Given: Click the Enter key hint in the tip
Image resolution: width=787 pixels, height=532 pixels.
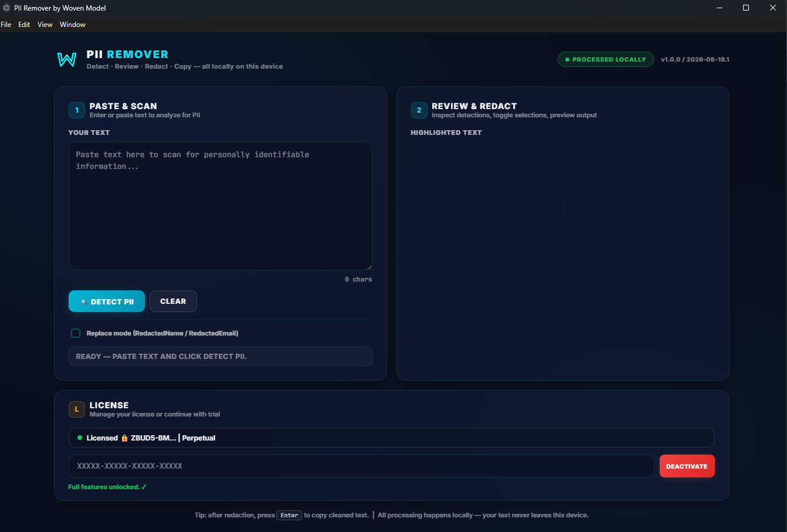Looking at the screenshot, I should point(289,516).
